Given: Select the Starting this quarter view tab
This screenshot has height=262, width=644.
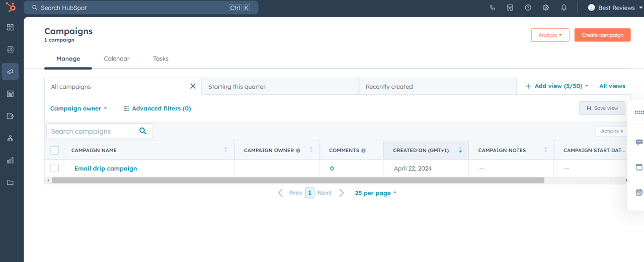Looking at the screenshot, I should (280, 86).
